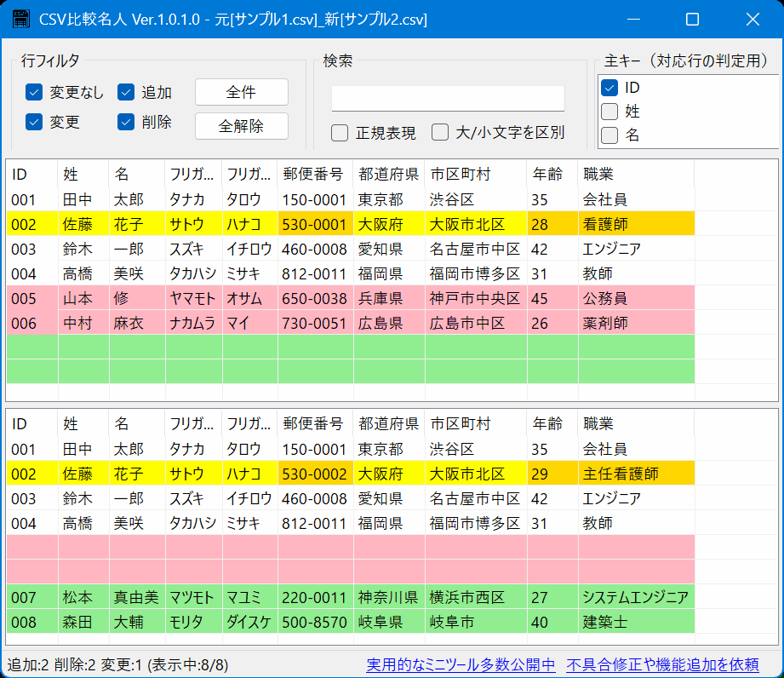
Task: Toggle the 変更 row filter checkbox
Action: coord(33,122)
